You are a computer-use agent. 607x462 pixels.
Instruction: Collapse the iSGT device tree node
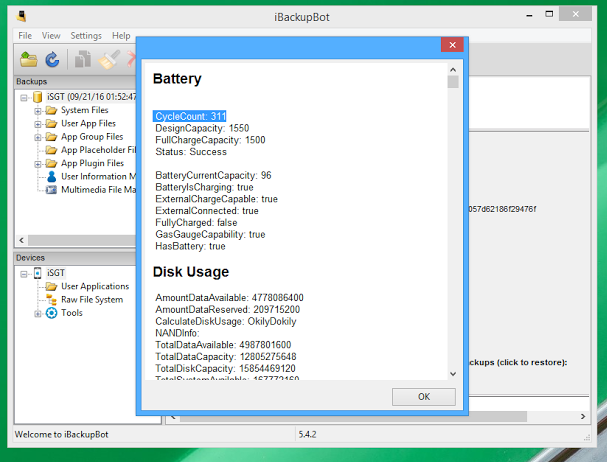pyautogui.click(x=24, y=274)
